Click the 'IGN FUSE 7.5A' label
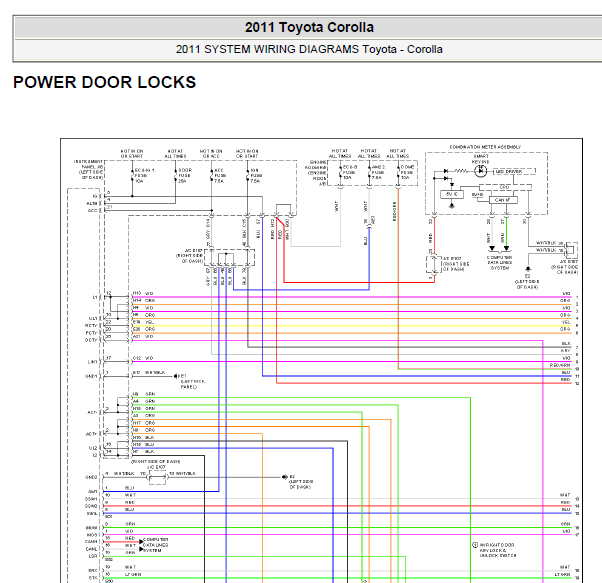The width and height of the screenshot is (602, 583). pos(255,175)
